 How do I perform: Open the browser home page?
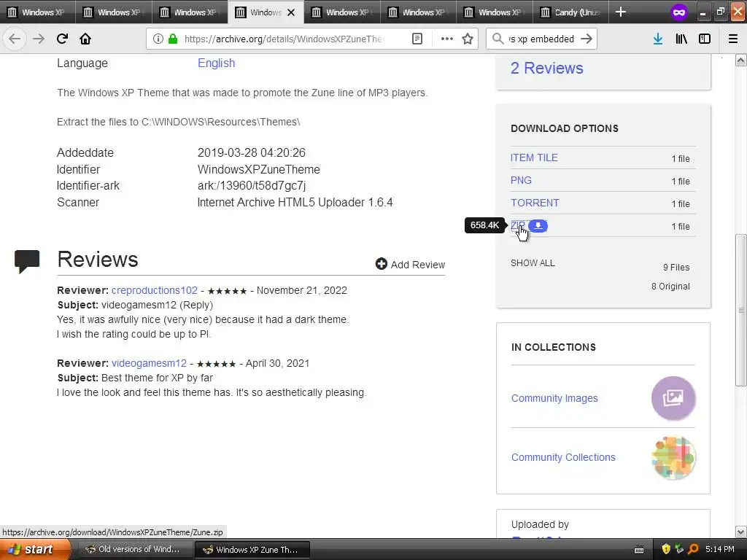click(x=85, y=39)
